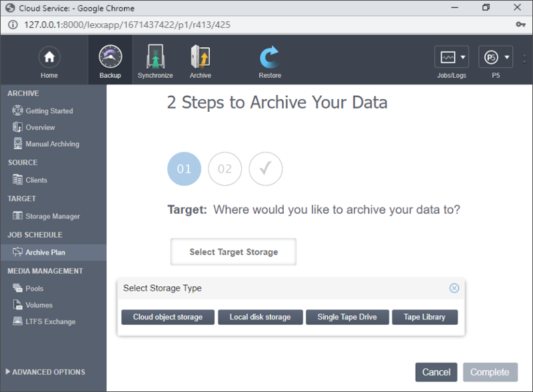Choose Local disk storage
Screen dimensions: 533x392
(261, 317)
